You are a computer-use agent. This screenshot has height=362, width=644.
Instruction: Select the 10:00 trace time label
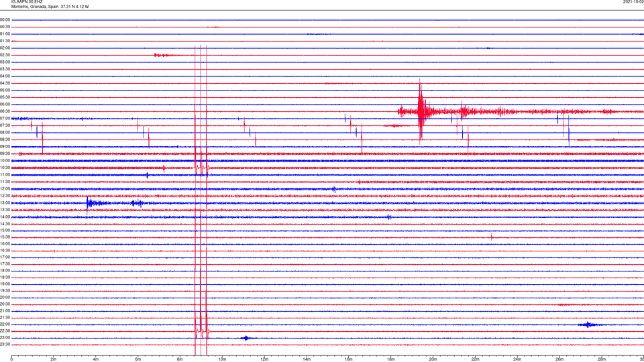point(5,160)
